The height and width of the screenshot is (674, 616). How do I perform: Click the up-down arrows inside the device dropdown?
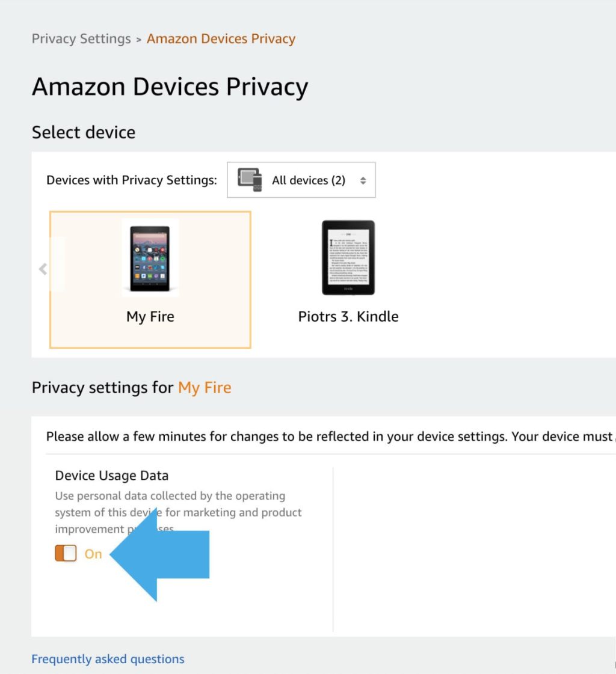tap(363, 179)
